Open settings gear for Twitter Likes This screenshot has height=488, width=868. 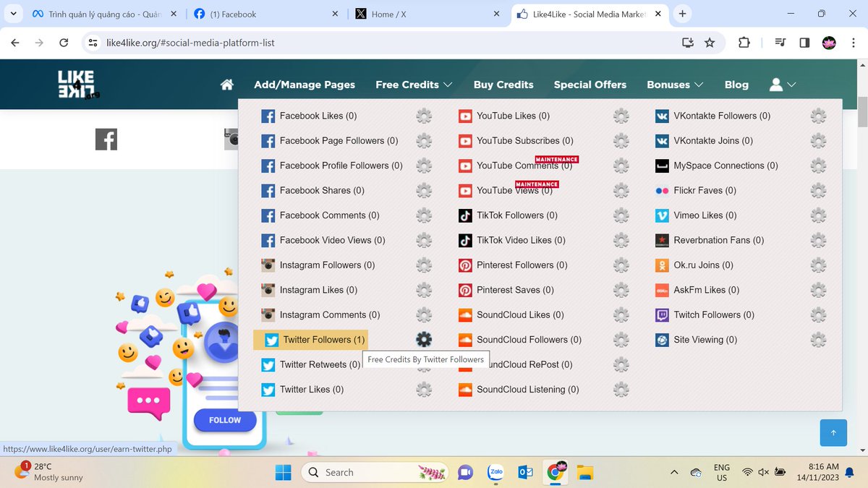click(x=424, y=389)
